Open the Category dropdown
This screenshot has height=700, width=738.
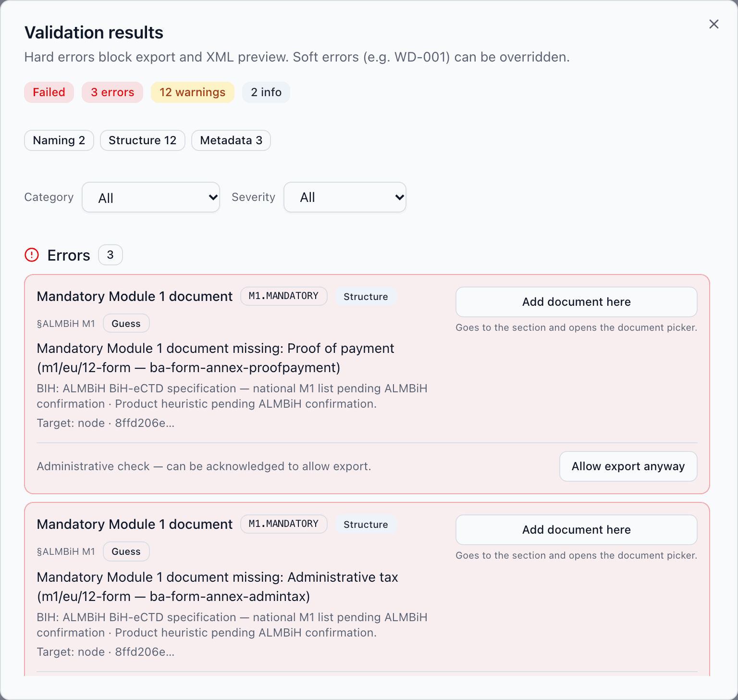(151, 197)
